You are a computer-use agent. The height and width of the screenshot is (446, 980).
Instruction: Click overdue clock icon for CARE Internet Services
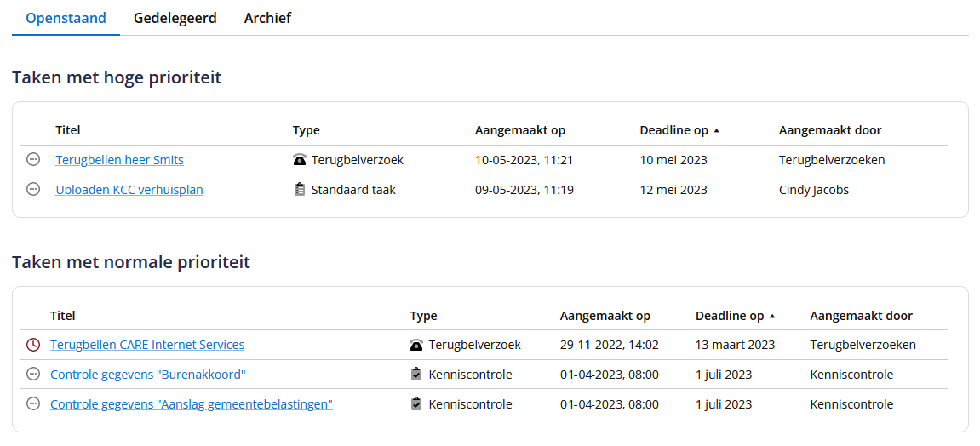coord(33,345)
